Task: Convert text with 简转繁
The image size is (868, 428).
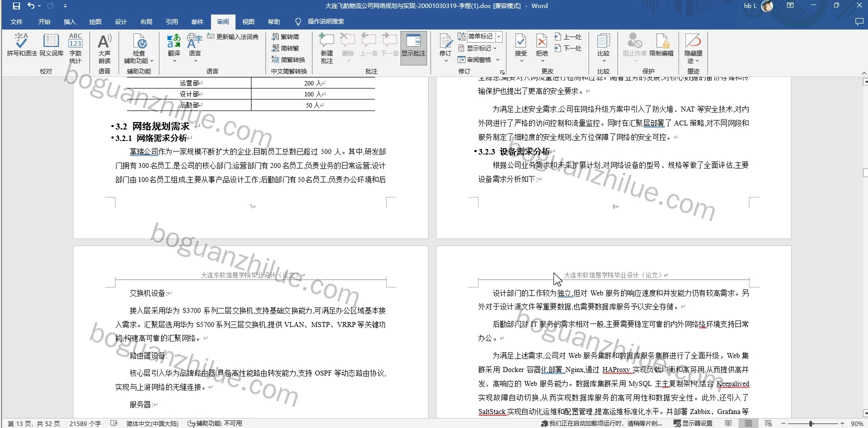Action: 285,48
